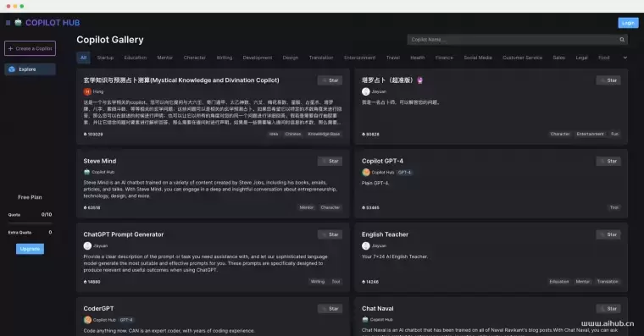Click Hong author avatar
The image size is (644, 336).
click(87, 91)
